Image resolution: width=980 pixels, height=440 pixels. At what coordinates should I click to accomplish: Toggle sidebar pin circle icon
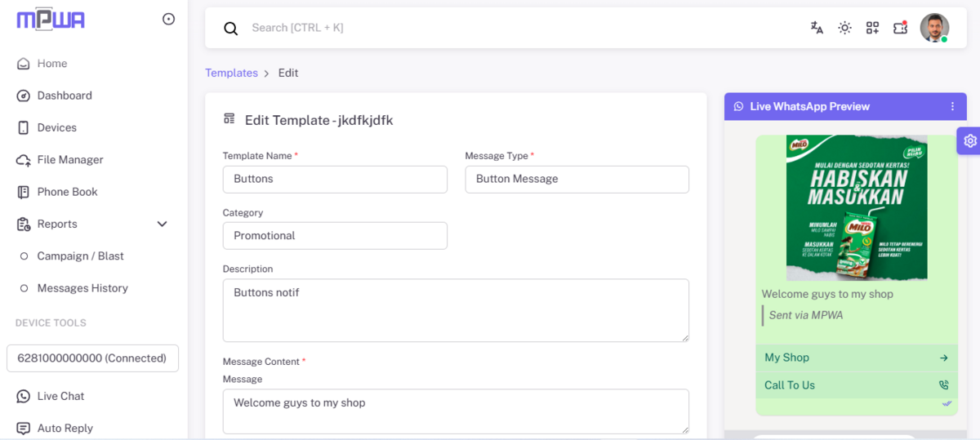(x=168, y=19)
